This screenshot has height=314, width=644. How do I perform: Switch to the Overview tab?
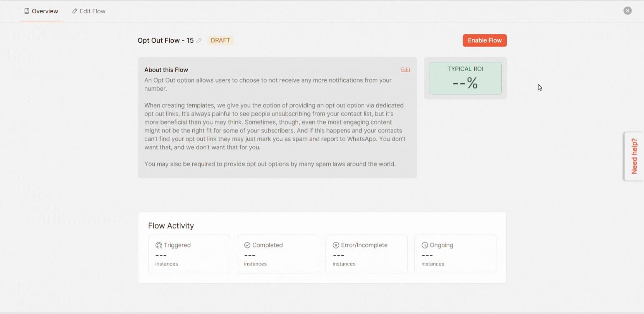tap(41, 11)
